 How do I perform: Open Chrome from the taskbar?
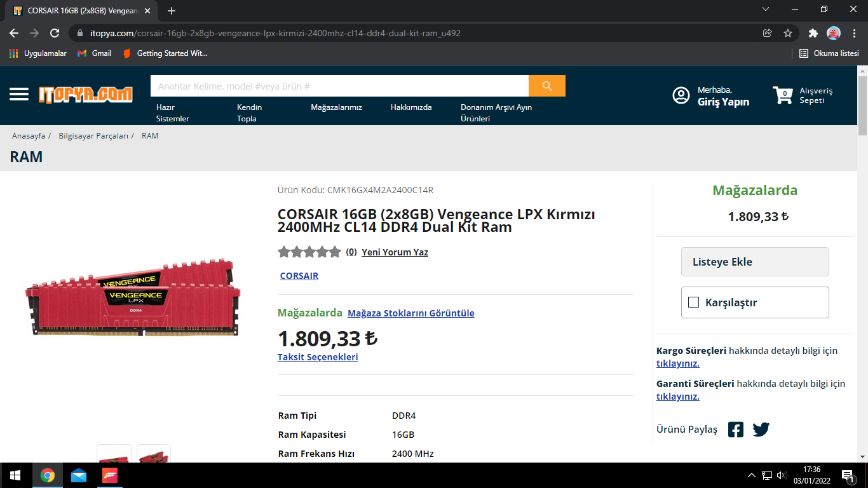click(48, 475)
